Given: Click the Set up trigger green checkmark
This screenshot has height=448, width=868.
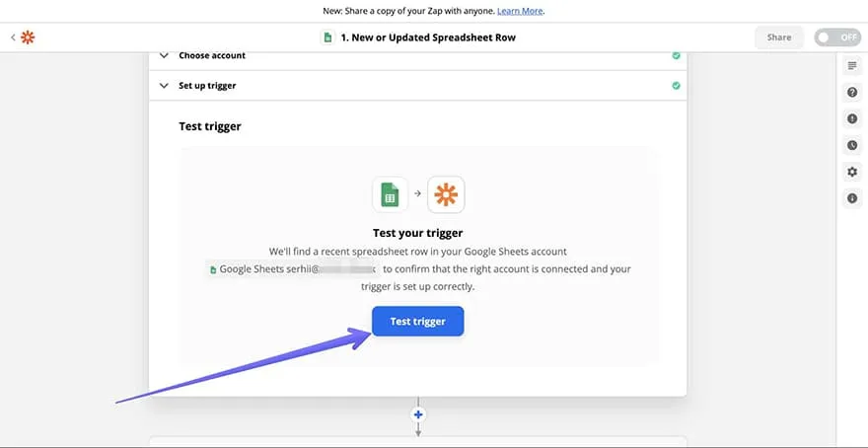Looking at the screenshot, I should [x=676, y=86].
